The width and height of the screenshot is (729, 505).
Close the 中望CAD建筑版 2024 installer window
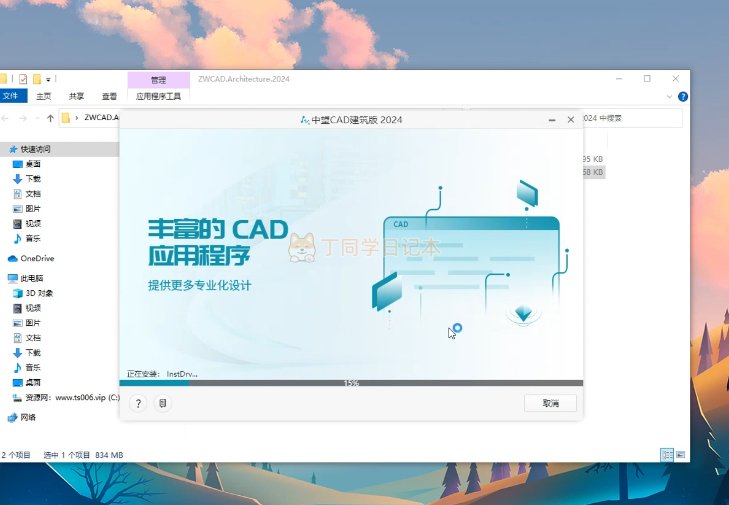pos(571,120)
